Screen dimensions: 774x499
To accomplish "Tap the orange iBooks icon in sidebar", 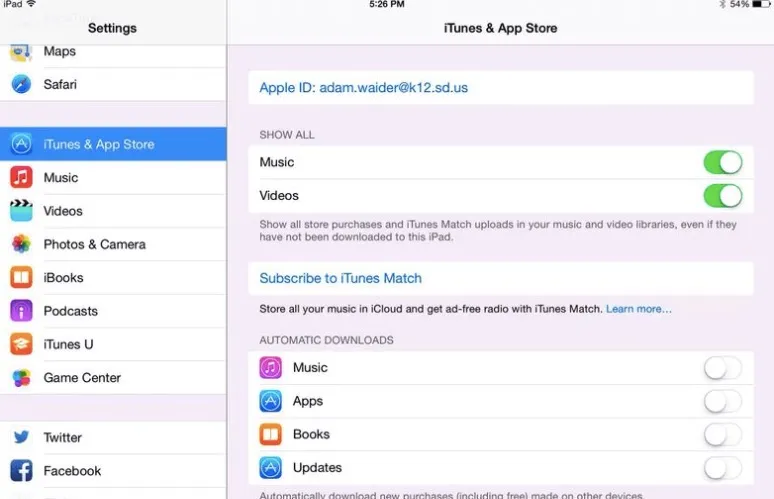I will [21, 277].
